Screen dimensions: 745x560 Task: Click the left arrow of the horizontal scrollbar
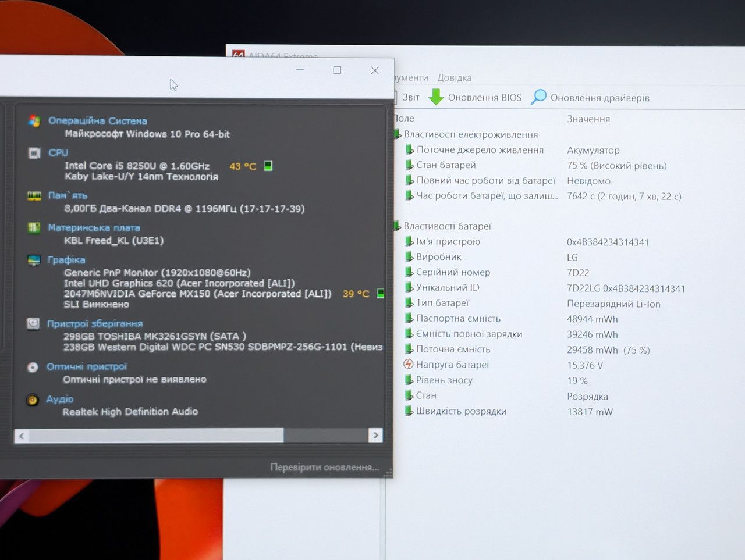click(22, 436)
